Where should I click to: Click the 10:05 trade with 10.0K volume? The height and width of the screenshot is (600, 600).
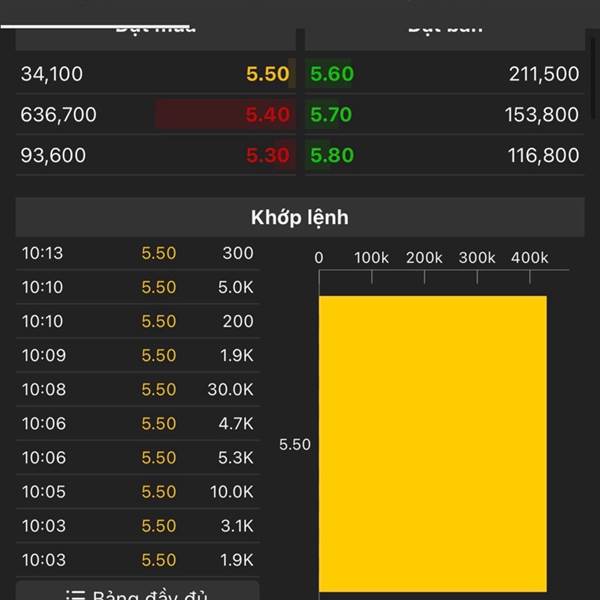137,491
